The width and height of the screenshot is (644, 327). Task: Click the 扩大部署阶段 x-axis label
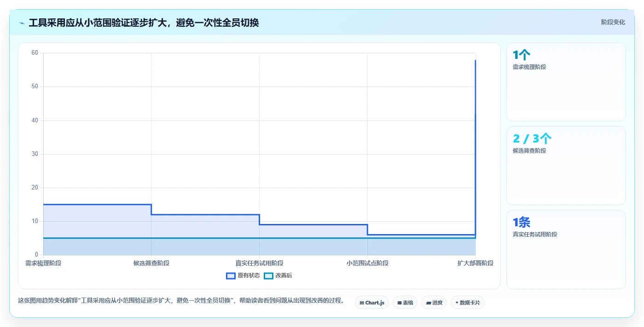[x=476, y=263]
